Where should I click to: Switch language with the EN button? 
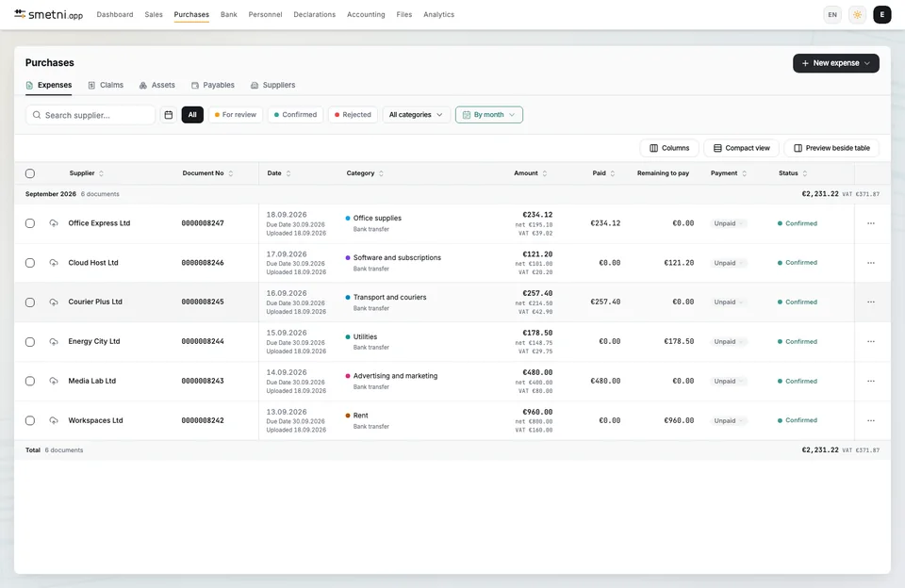832,15
